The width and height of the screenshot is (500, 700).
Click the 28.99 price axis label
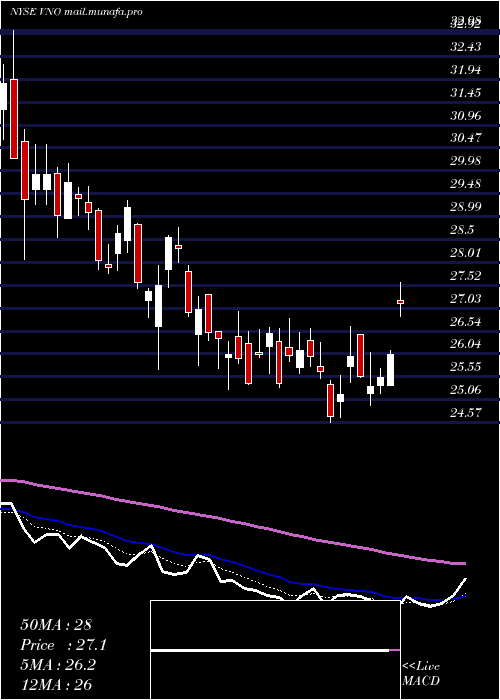coord(466,207)
